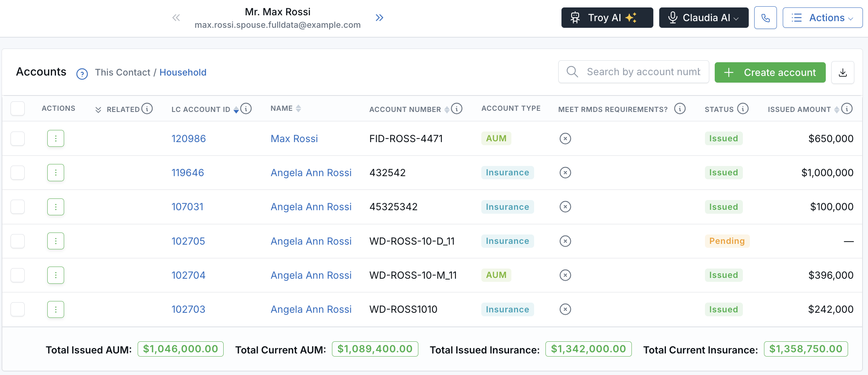This screenshot has height=375, width=868.
Task: Show info for Account Number column
Action: [x=457, y=108]
